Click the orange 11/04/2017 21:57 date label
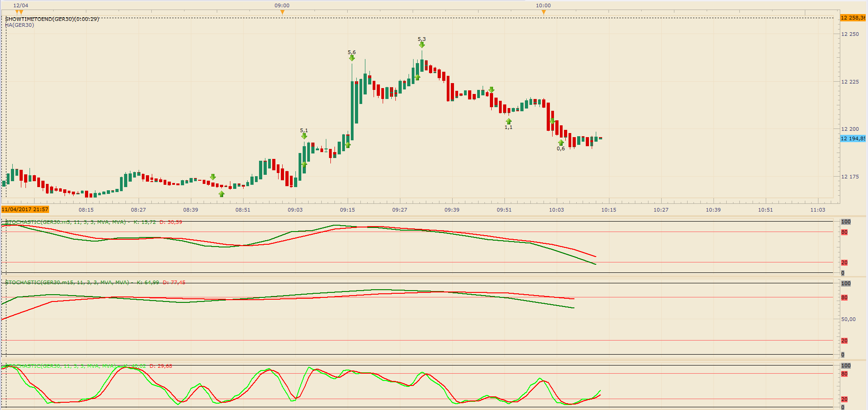This screenshot has width=868, height=410. tap(25, 209)
